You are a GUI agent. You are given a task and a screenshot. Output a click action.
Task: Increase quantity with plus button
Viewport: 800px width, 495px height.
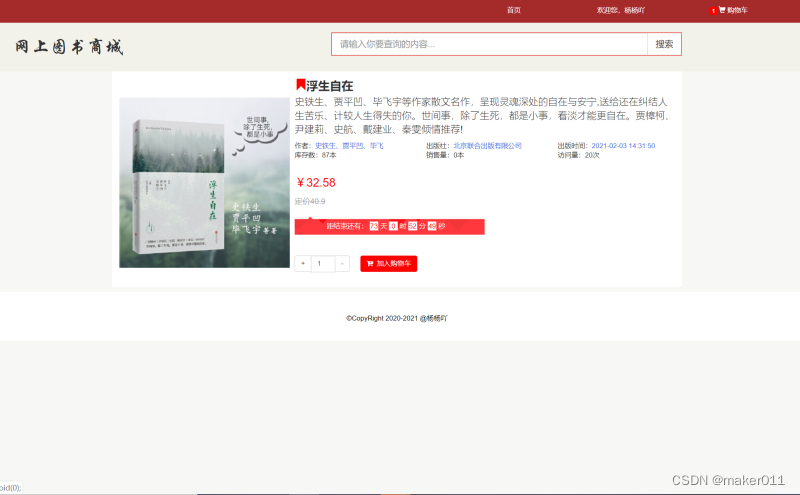(303, 263)
